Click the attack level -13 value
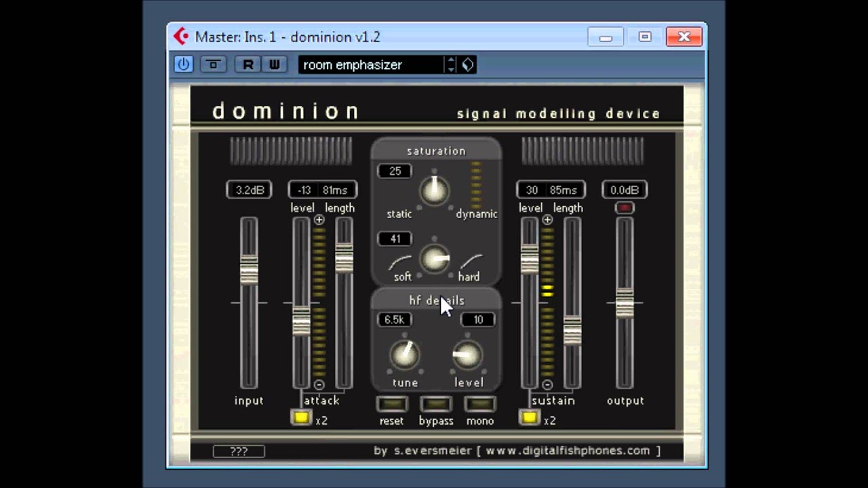868x488 pixels. pyautogui.click(x=304, y=190)
